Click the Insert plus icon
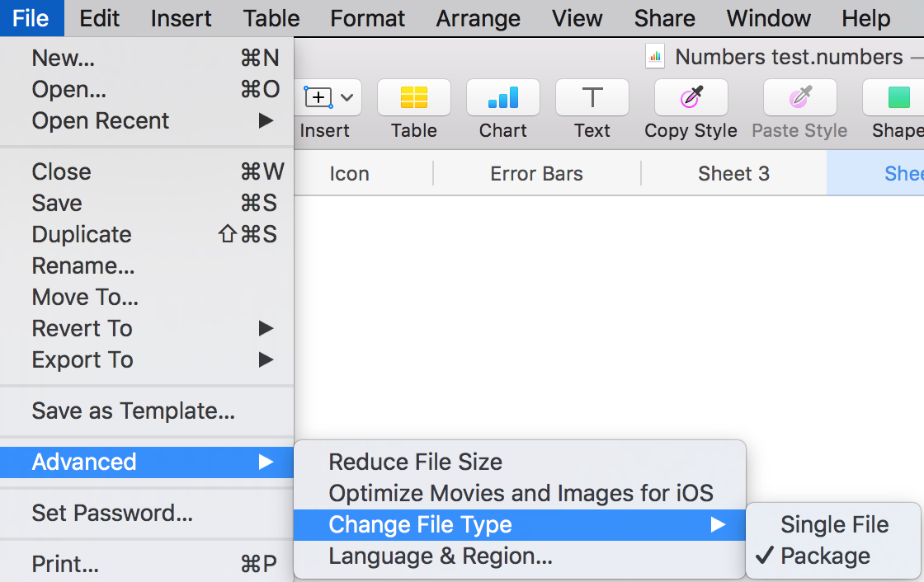The image size is (924, 582). pyautogui.click(x=318, y=96)
